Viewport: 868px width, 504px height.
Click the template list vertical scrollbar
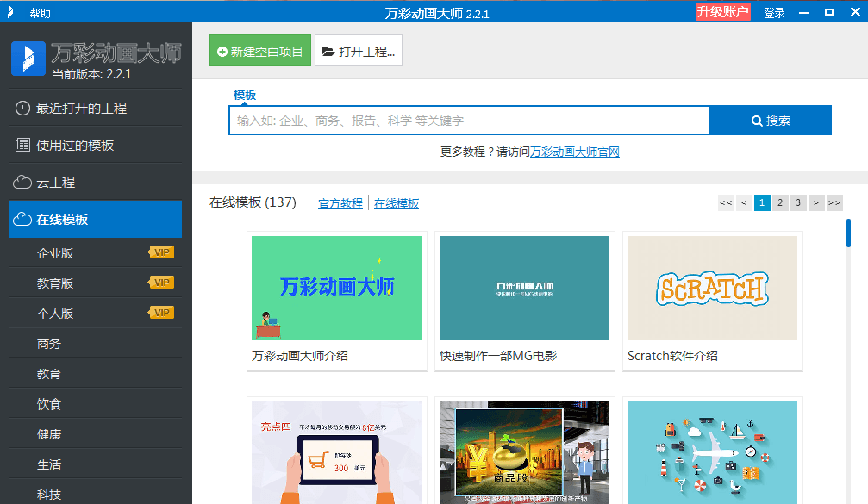[848, 233]
